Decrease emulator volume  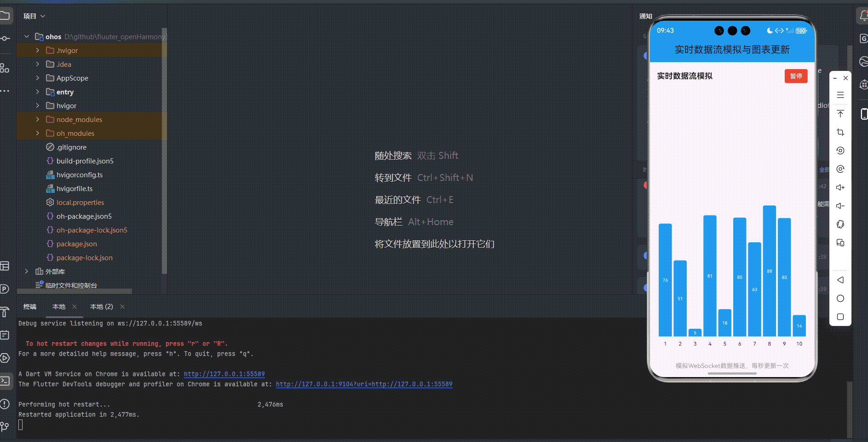tap(840, 206)
